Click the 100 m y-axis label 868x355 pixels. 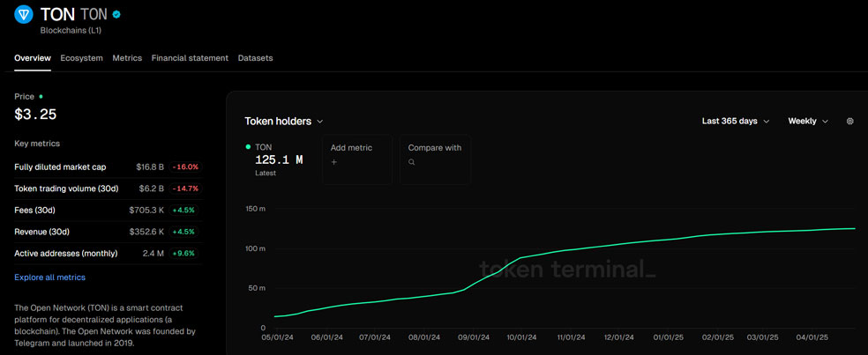(x=255, y=248)
